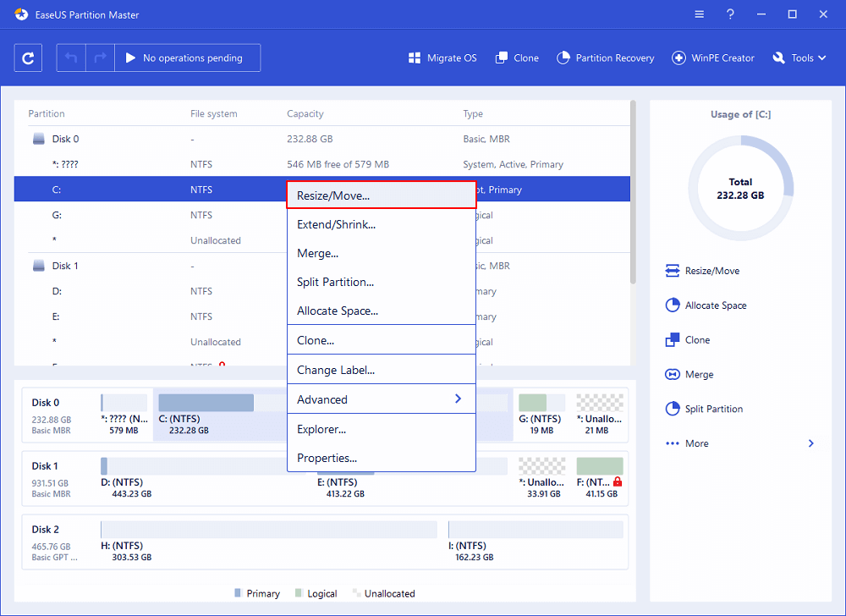Image resolution: width=846 pixels, height=616 pixels.
Task: Choose Allocate Space... from context menu
Action: (382, 311)
